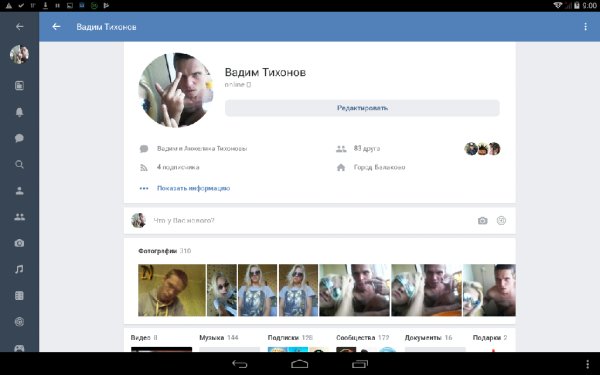This screenshot has width=600, height=375.
Task: Open groups two-people icon in sidebar
Action: [x=19, y=217]
